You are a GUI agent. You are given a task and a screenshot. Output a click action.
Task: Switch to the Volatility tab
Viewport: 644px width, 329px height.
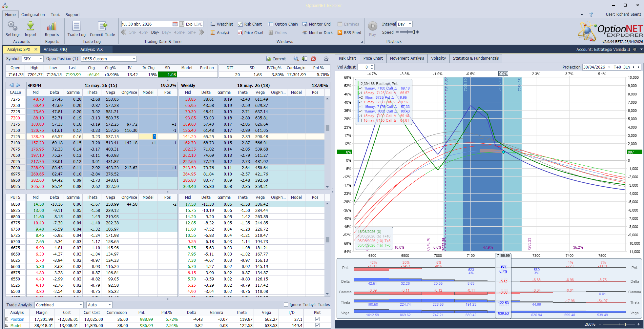point(438,58)
